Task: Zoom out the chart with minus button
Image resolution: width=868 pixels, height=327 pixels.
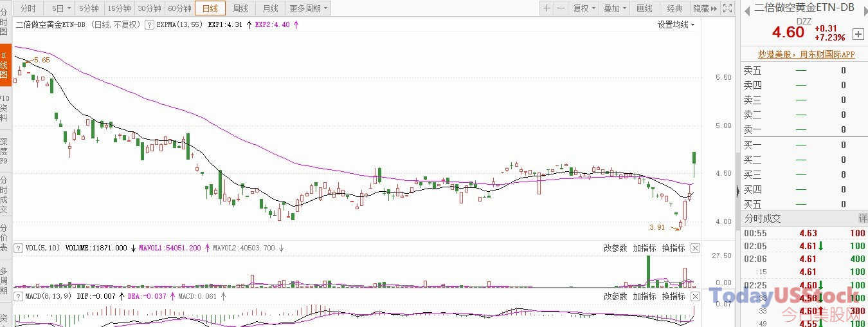Action: (x=561, y=8)
